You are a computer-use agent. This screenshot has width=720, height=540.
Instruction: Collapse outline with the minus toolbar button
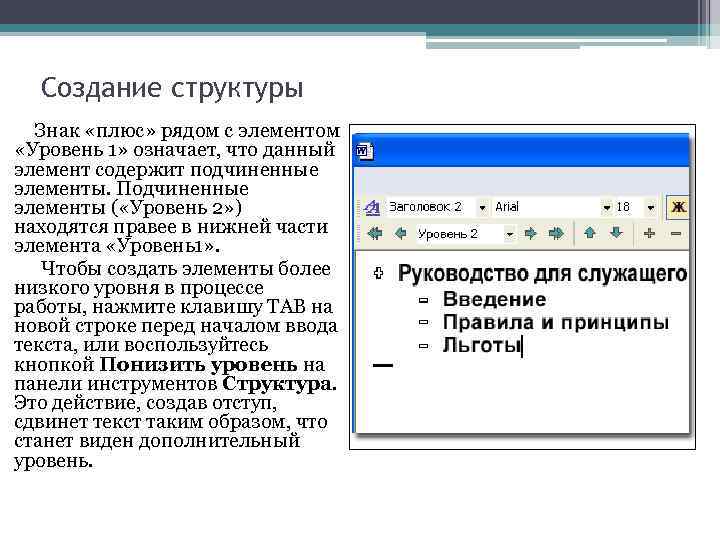click(x=675, y=234)
